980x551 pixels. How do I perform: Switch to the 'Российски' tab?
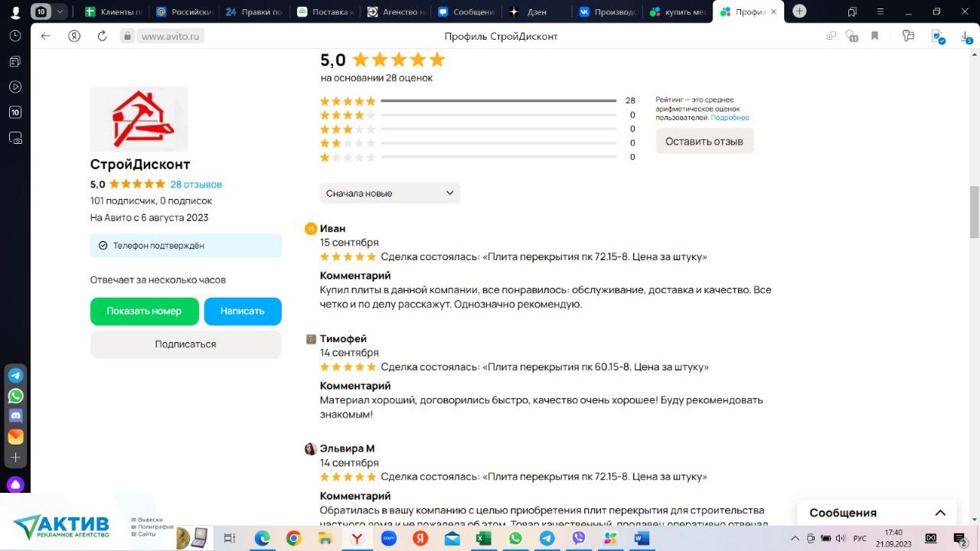[184, 11]
